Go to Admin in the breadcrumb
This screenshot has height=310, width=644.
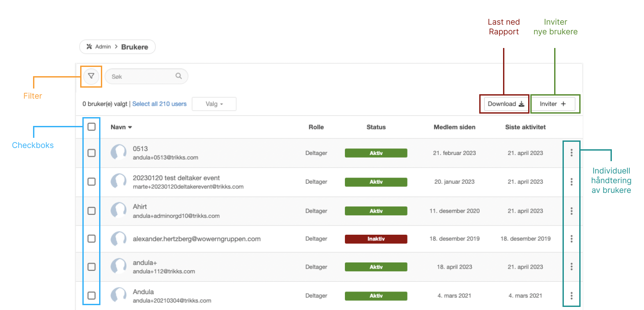(x=103, y=47)
